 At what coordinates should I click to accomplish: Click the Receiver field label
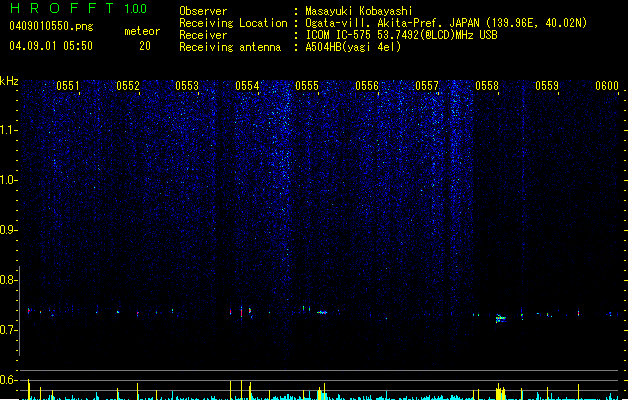pyautogui.click(x=203, y=35)
